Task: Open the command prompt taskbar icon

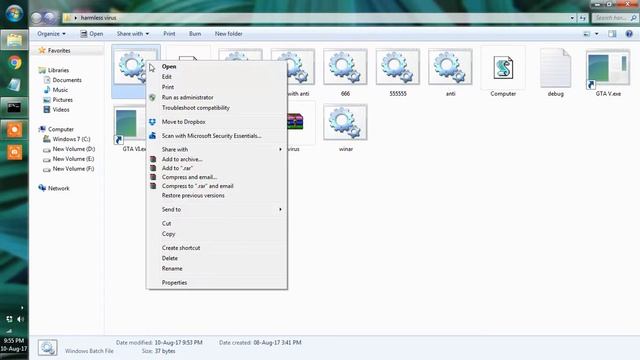Action: (14, 107)
